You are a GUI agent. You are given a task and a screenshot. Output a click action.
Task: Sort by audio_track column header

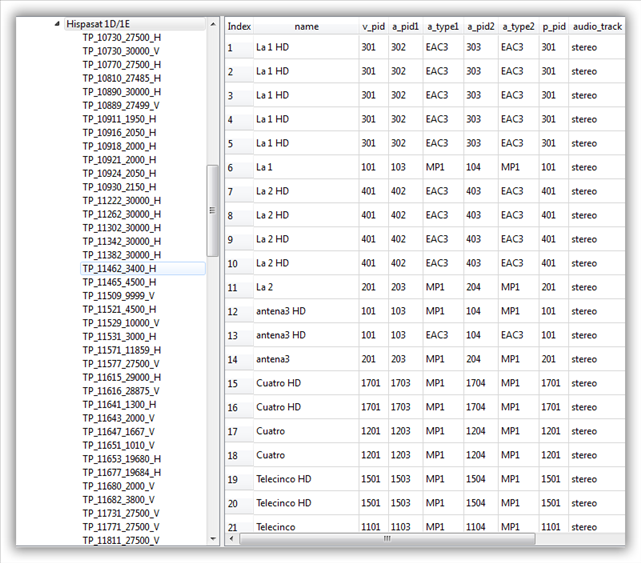click(597, 27)
